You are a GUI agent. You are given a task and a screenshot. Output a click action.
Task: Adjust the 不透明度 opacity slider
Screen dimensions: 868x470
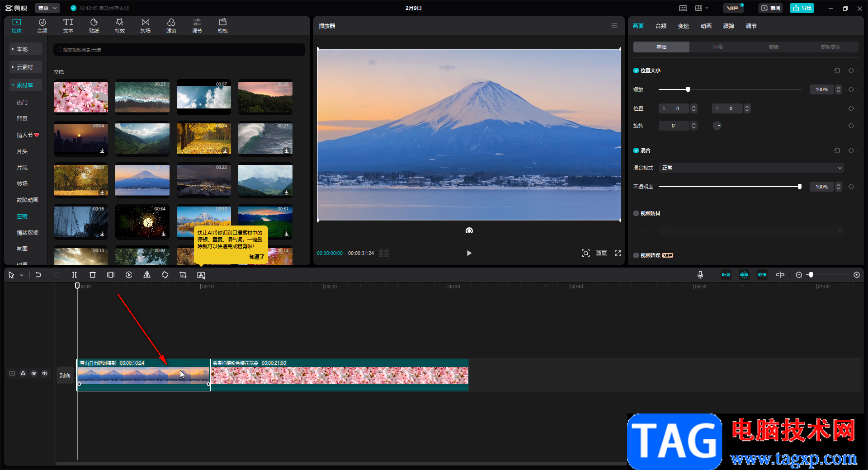[x=799, y=187]
